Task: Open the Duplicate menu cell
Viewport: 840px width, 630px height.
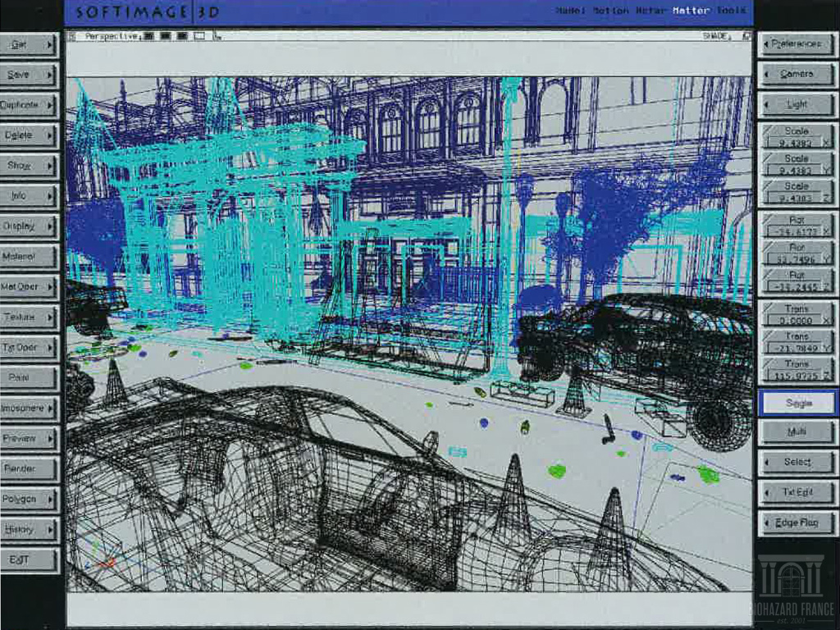Action: coord(29,105)
